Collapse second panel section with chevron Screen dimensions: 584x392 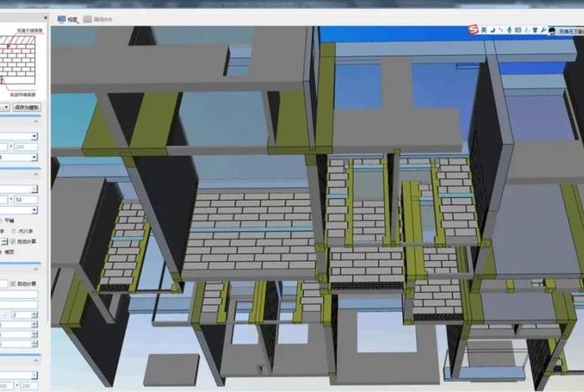pos(36,173)
